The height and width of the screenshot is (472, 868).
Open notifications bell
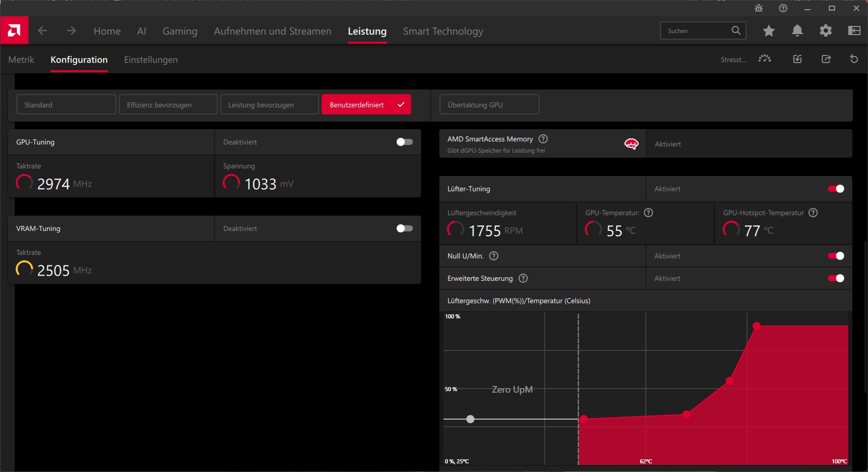tap(797, 31)
